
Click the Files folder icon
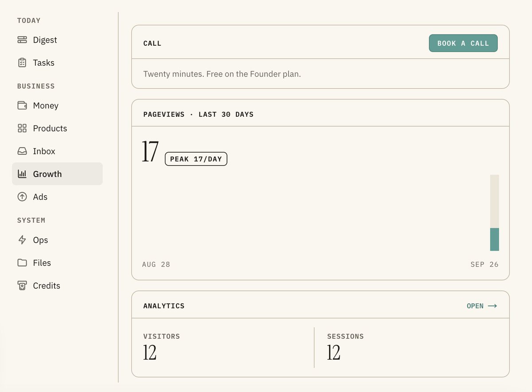tap(22, 263)
